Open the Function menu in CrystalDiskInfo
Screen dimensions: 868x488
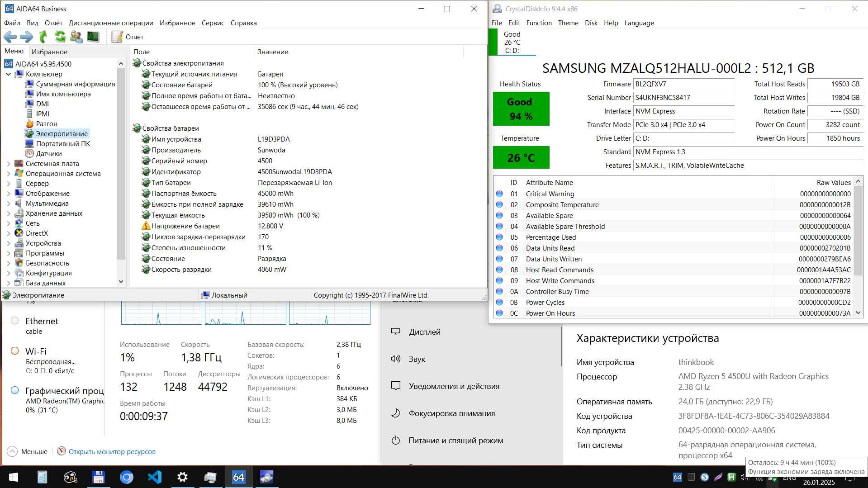[x=539, y=23]
